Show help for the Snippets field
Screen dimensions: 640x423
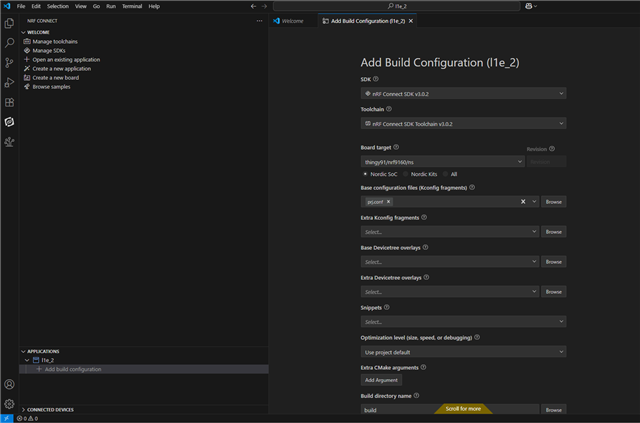387,307
